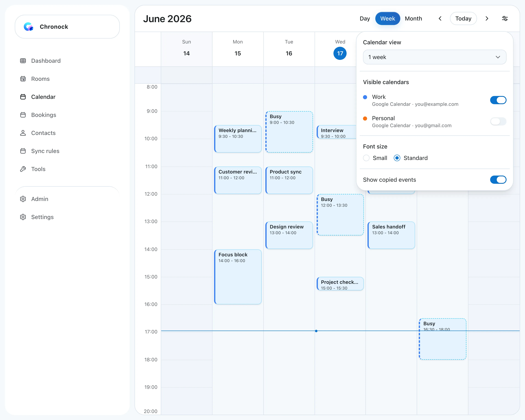525x420 pixels.
Task: Toggle the calendar view options sliders icon
Action: (x=505, y=18)
